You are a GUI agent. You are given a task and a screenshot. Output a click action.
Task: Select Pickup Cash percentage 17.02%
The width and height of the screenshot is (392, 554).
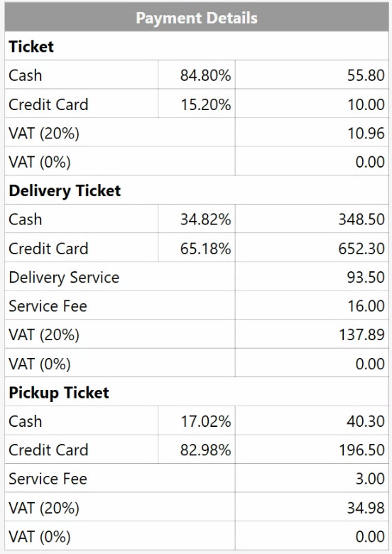(206, 421)
